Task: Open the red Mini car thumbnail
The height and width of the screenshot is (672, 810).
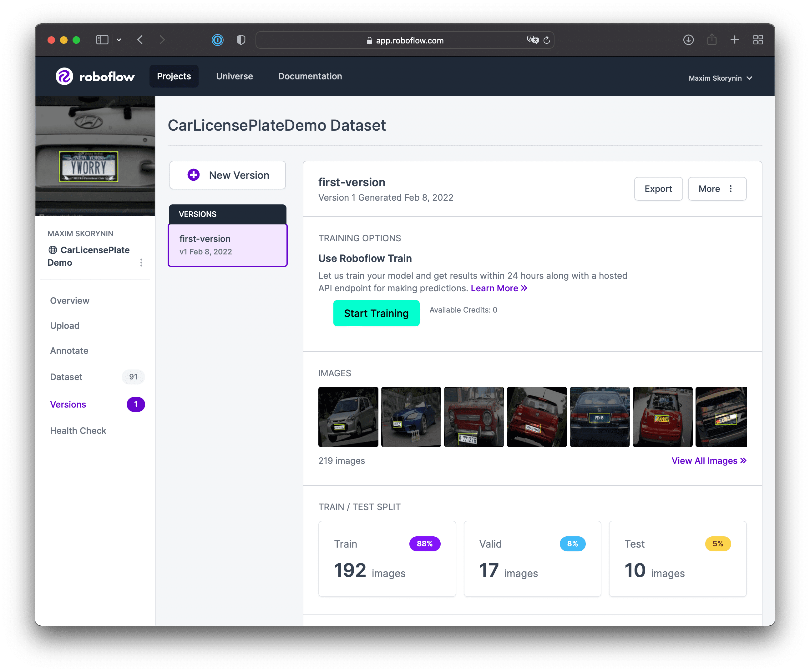Action: coord(662,417)
